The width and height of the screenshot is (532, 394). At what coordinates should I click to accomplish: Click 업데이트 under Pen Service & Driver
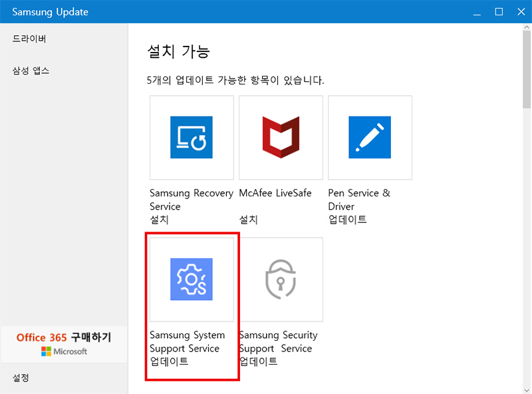[x=347, y=220]
